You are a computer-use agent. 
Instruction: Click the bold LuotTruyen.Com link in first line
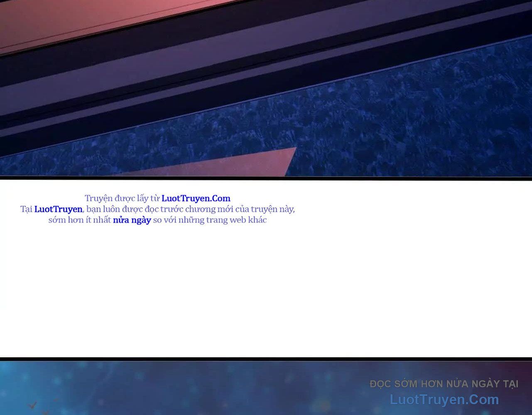[x=196, y=198]
